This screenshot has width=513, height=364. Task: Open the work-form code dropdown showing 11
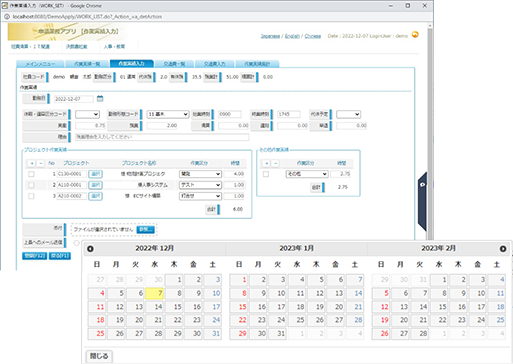pos(168,114)
